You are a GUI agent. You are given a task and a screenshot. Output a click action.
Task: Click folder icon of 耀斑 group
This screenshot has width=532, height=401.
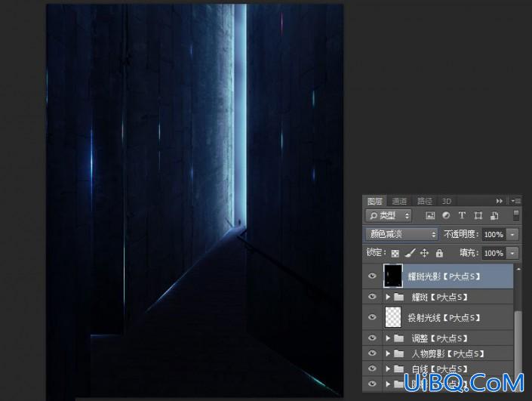point(398,297)
